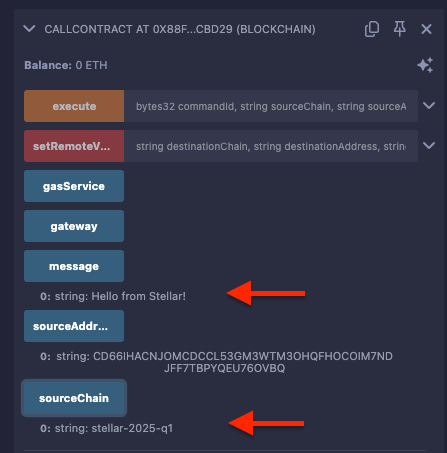This screenshot has height=453, width=447.
Task: Expand the execute function parameters
Action: click(x=429, y=106)
